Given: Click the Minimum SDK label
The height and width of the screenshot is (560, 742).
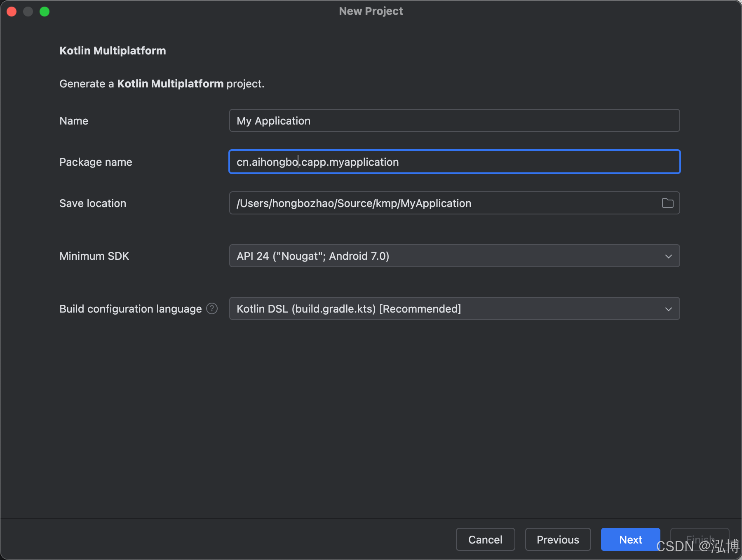Looking at the screenshot, I should tap(94, 256).
